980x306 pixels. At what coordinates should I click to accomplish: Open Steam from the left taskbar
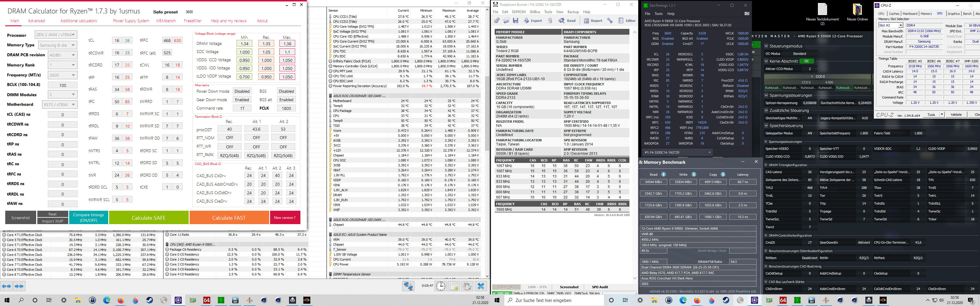[x=150, y=300]
